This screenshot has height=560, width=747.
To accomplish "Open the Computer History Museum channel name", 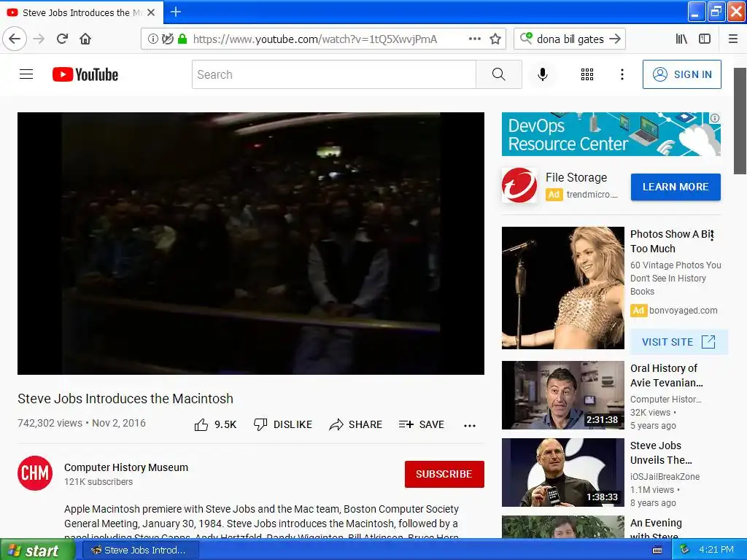I will tap(126, 467).
